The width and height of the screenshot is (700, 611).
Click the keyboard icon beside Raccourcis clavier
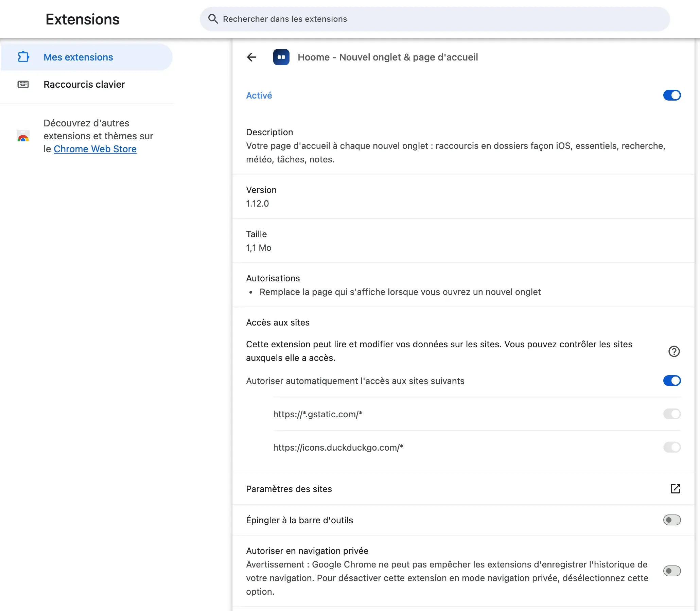click(23, 84)
